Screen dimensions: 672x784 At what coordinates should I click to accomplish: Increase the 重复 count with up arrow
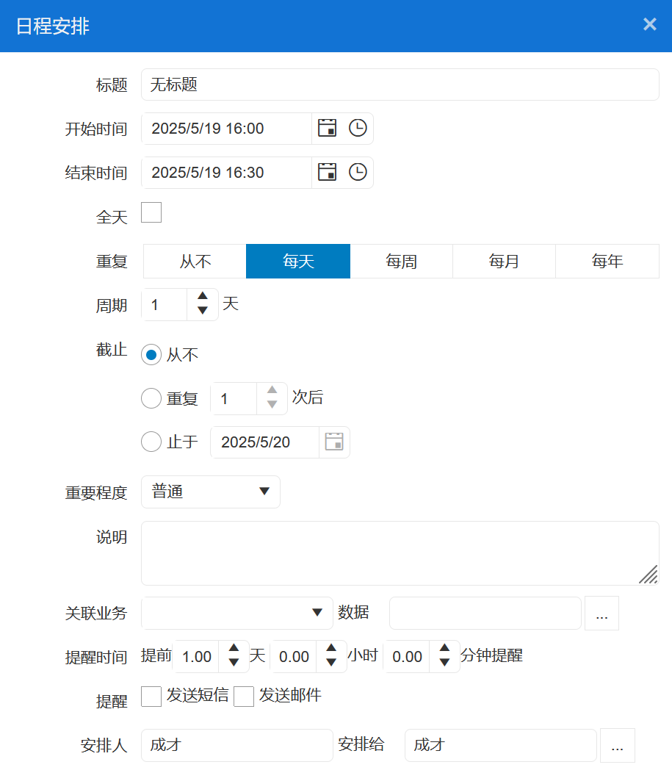(x=270, y=392)
